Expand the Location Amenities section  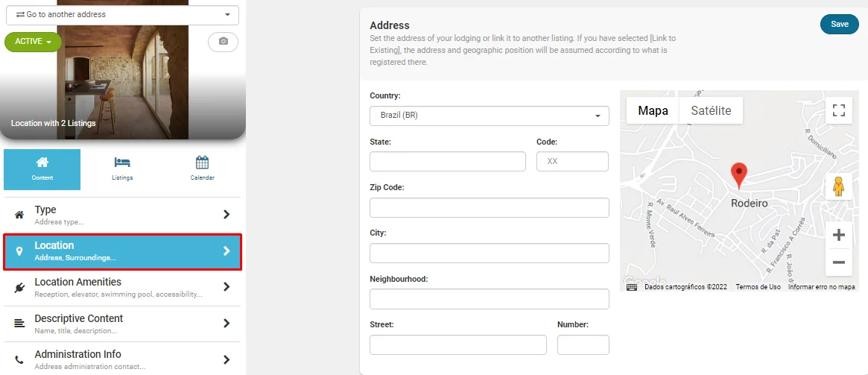click(122, 287)
